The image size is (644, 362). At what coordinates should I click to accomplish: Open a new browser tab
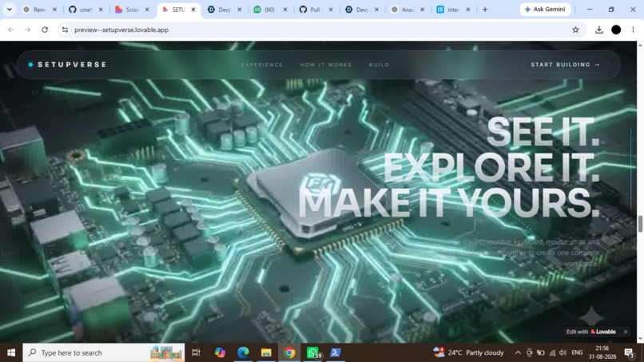coord(485,10)
